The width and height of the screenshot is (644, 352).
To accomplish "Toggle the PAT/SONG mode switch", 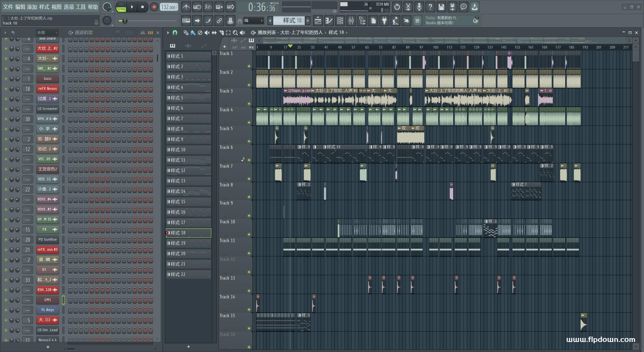I will [121, 7].
